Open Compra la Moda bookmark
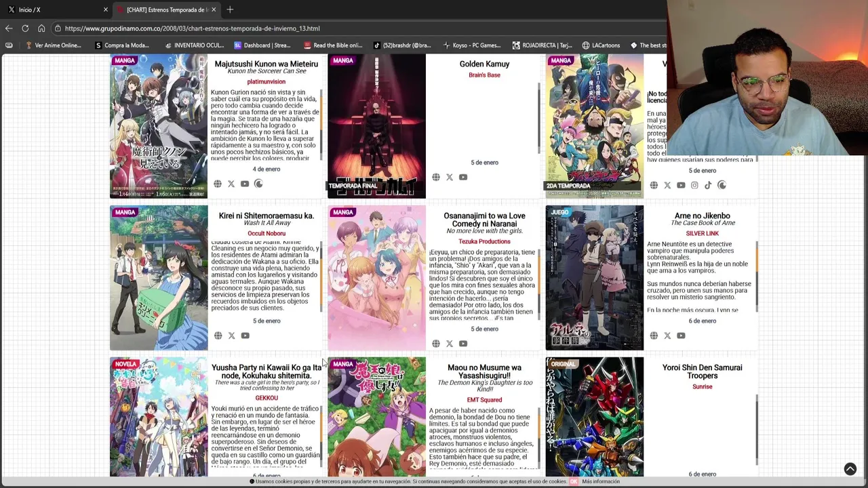Image resolution: width=868 pixels, height=488 pixels. 122,45
